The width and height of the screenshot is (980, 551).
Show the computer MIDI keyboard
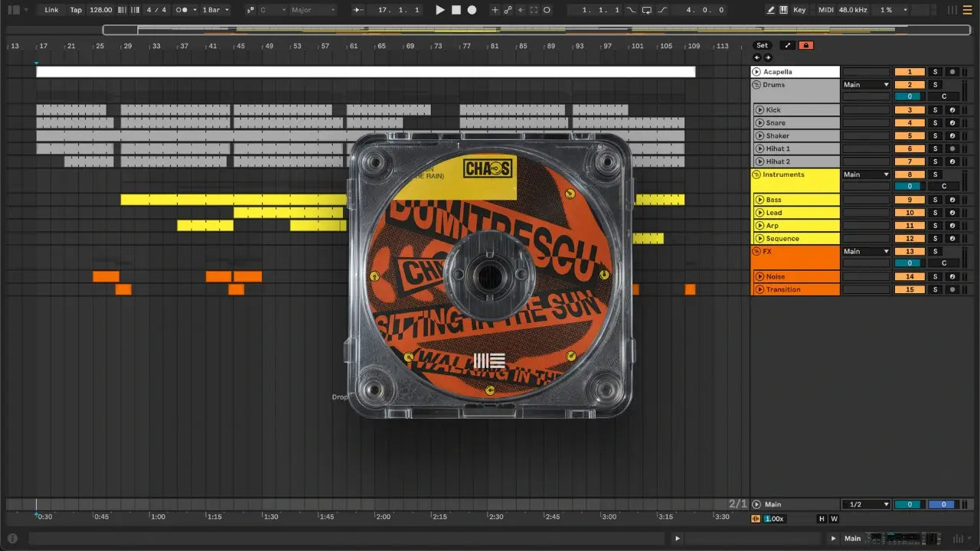[783, 10]
